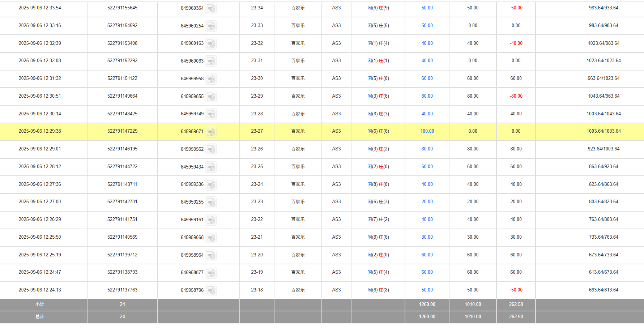View video replay for game 645959562
Image resolution: width=644 pixels, height=328 pixels.
211,149
